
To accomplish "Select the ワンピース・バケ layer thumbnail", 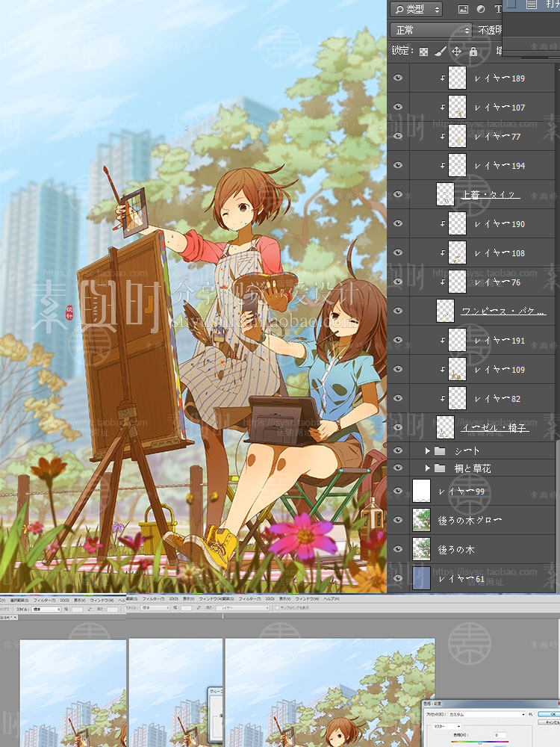I will click(x=445, y=311).
